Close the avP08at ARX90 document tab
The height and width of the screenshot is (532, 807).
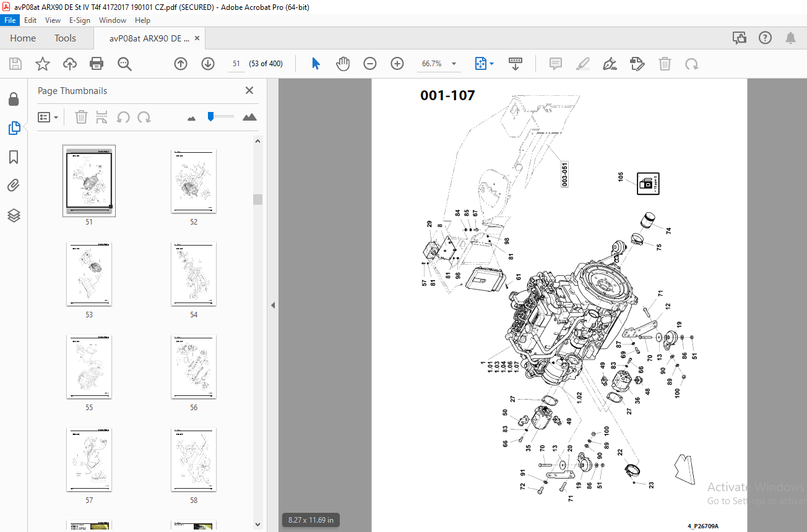tap(197, 38)
